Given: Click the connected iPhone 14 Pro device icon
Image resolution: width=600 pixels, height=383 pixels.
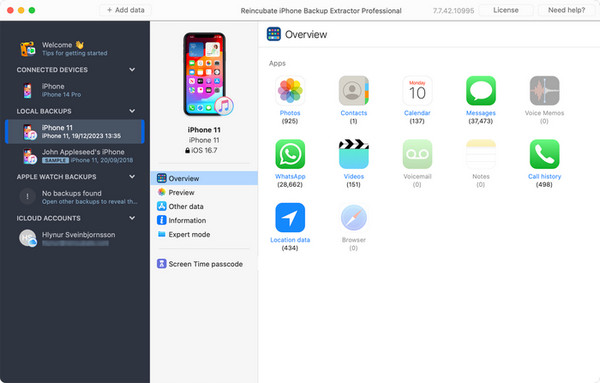Looking at the screenshot, I should click(x=28, y=91).
